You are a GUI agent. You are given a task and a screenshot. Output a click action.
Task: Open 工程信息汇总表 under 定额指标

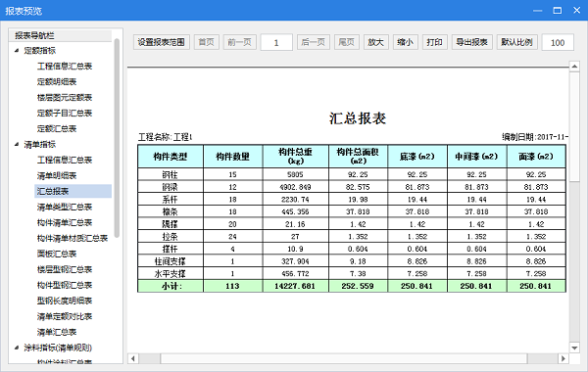(x=65, y=67)
